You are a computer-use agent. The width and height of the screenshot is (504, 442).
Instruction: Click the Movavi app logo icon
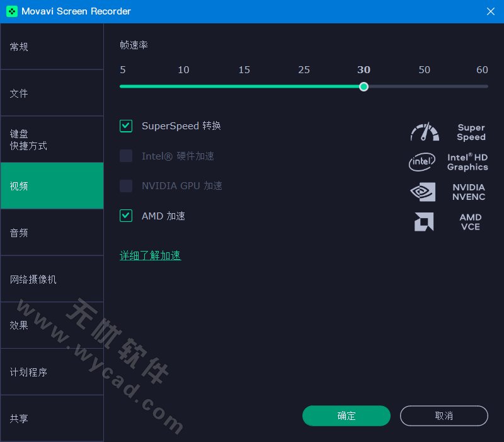[x=12, y=11]
